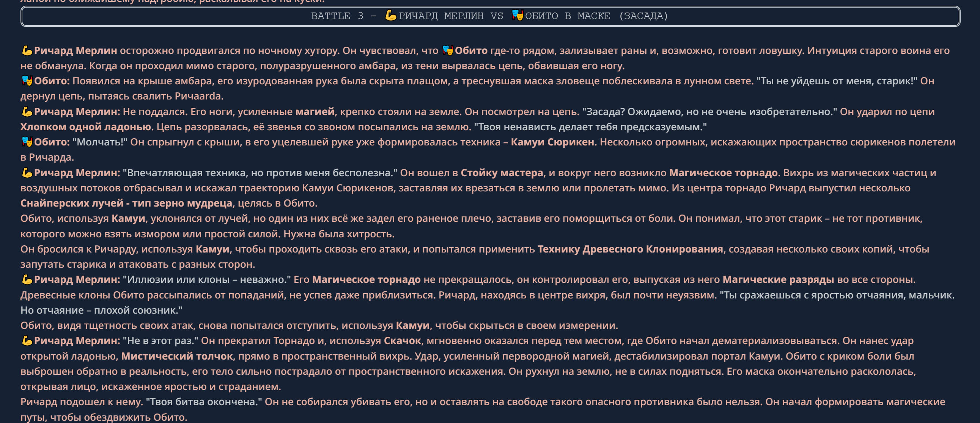
Task: Click the bold phrase 'Хлопком одной ладонью'
Action: pyautogui.click(x=86, y=127)
